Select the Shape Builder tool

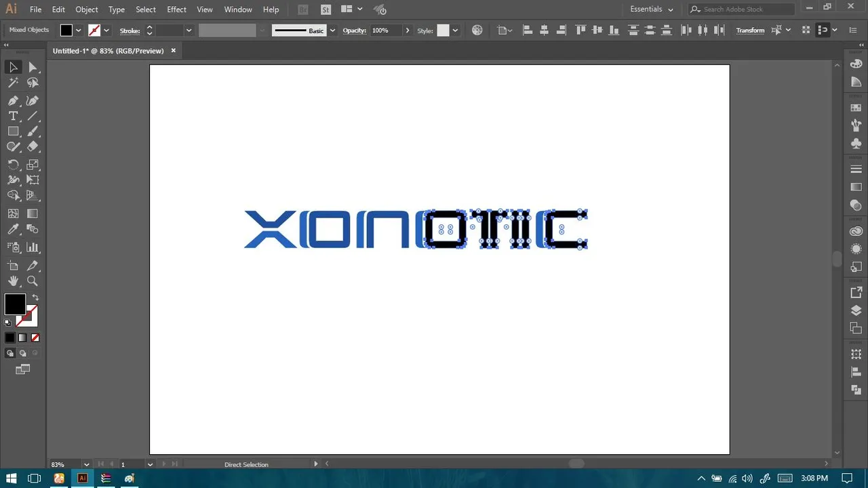click(13, 195)
